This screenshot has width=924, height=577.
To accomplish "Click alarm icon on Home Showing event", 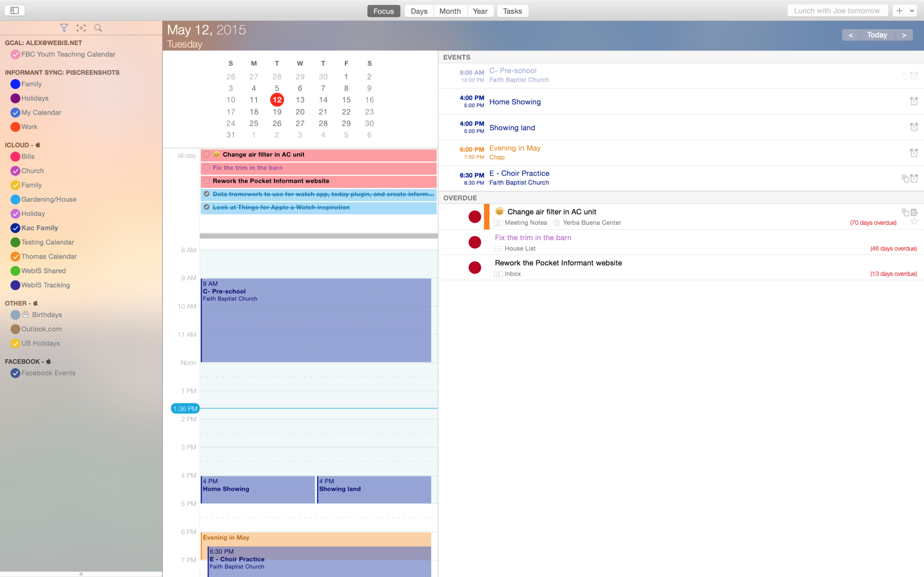I will (914, 101).
